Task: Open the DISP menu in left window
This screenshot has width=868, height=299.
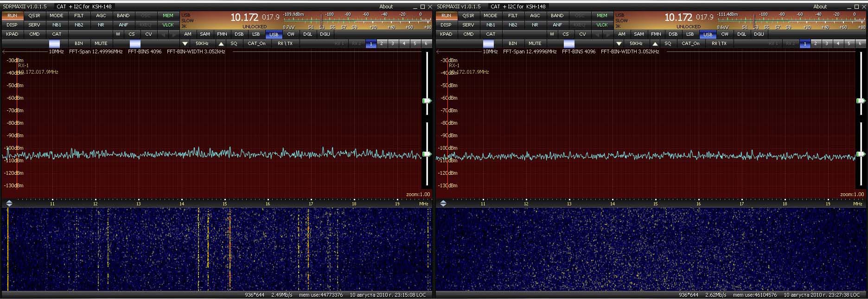Action: [12, 25]
